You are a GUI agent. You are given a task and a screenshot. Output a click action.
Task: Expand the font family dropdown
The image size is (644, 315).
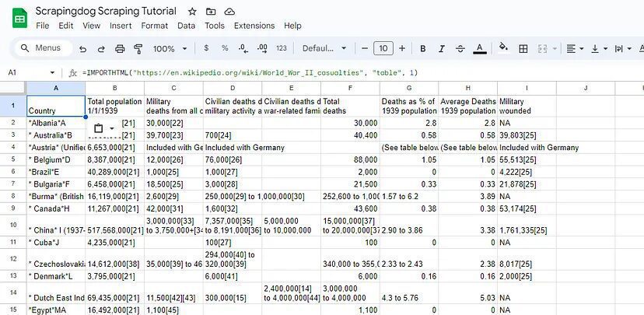(324, 49)
